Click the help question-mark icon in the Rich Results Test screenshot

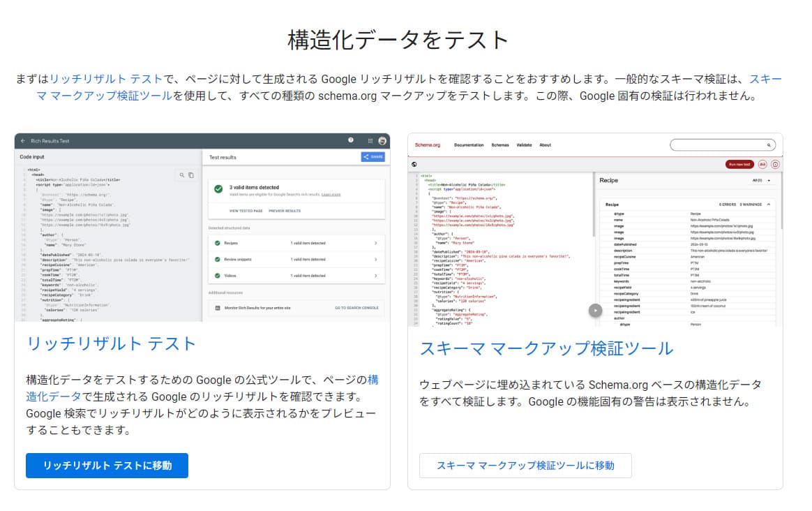(351, 140)
